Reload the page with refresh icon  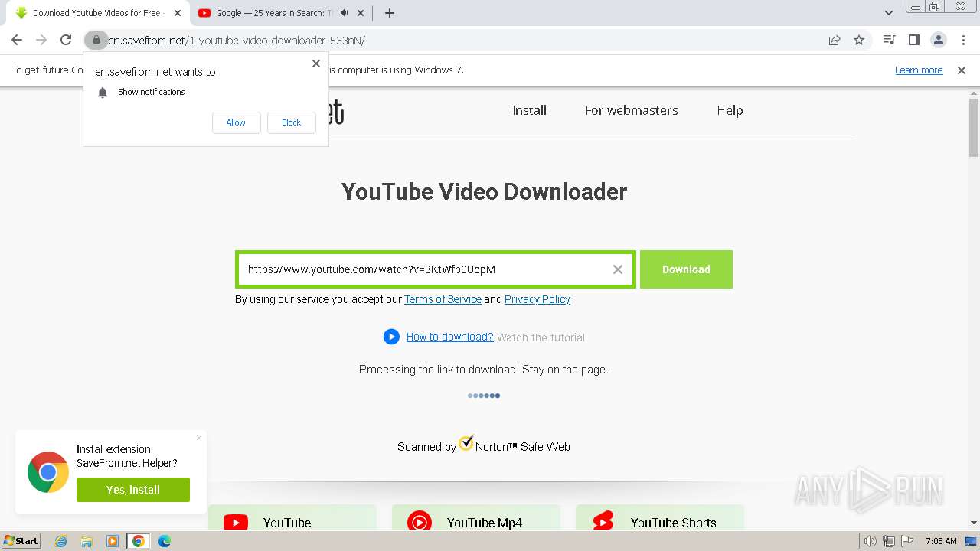click(x=66, y=40)
